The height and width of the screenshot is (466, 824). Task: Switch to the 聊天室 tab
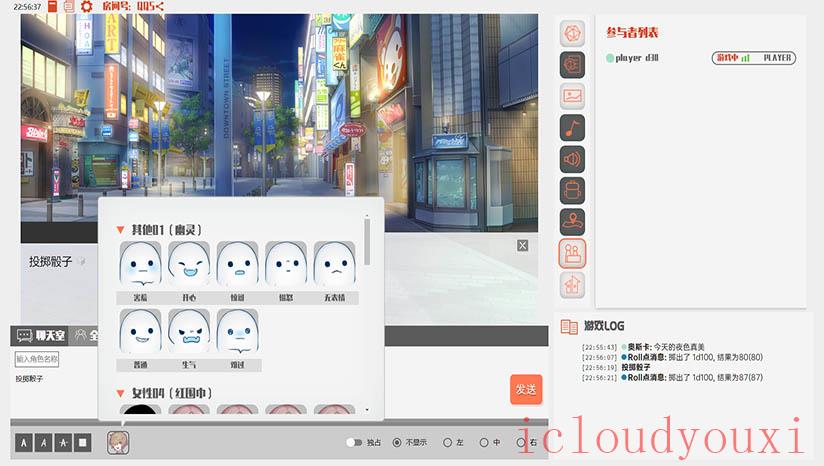click(x=40, y=335)
